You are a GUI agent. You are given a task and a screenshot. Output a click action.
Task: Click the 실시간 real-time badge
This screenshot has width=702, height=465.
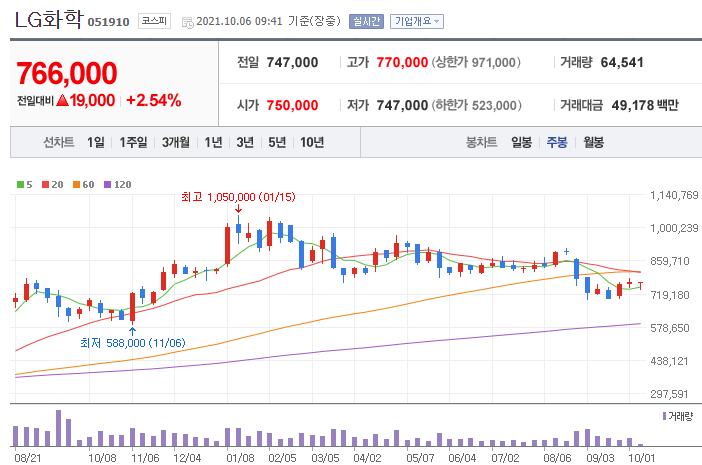click(366, 21)
